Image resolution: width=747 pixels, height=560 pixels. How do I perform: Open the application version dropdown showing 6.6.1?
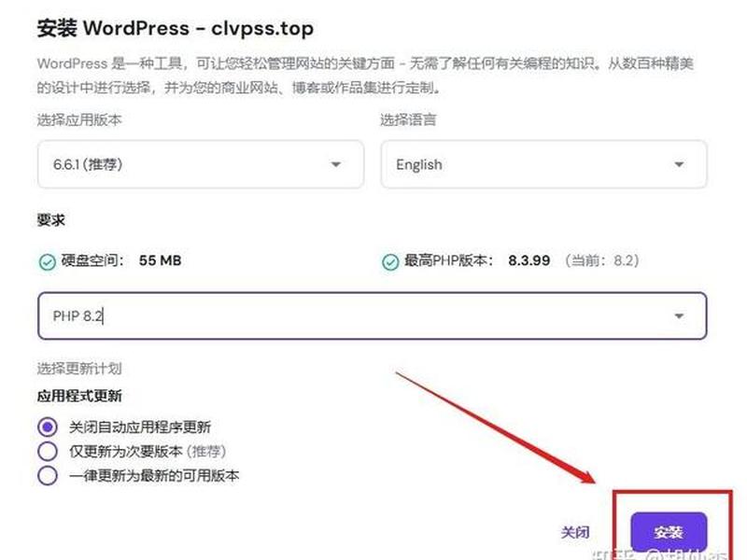[x=201, y=164]
